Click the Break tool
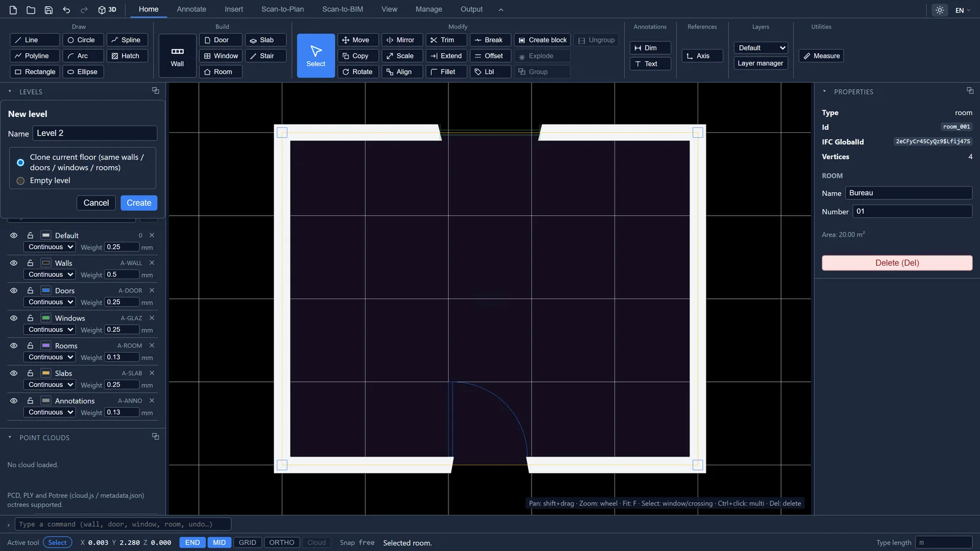980x551 pixels. (x=491, y=40)
